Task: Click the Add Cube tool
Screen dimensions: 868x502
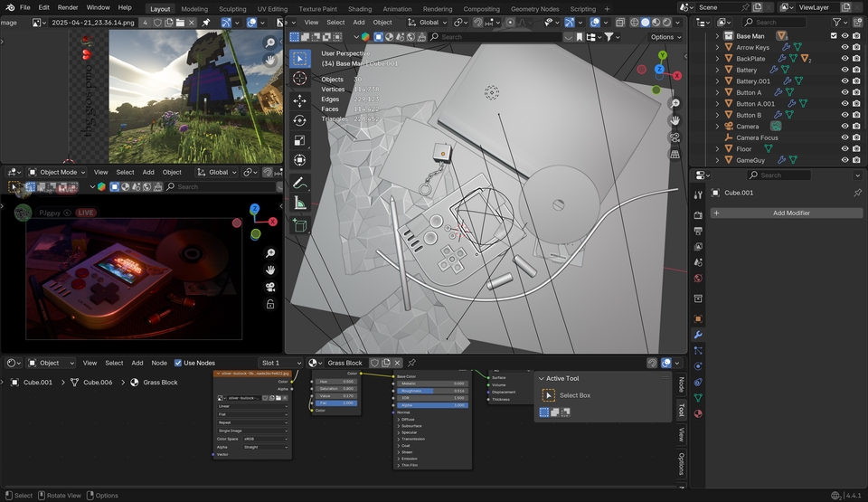Action: [x=300, y=225]
